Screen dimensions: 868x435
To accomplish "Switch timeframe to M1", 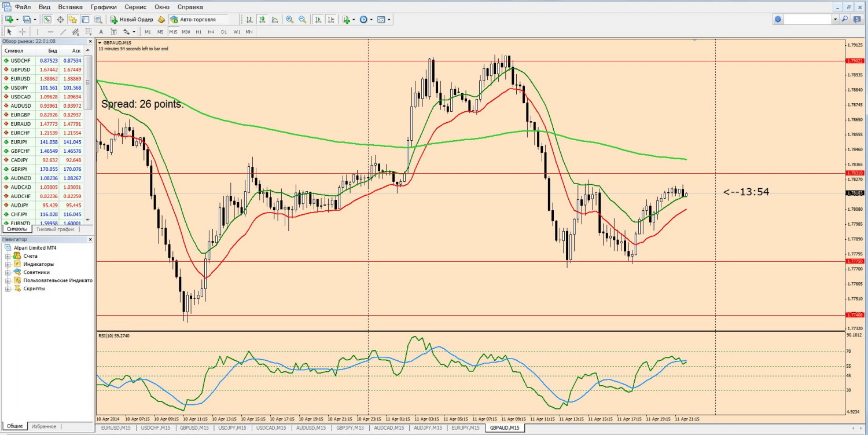I will (148, 32).
